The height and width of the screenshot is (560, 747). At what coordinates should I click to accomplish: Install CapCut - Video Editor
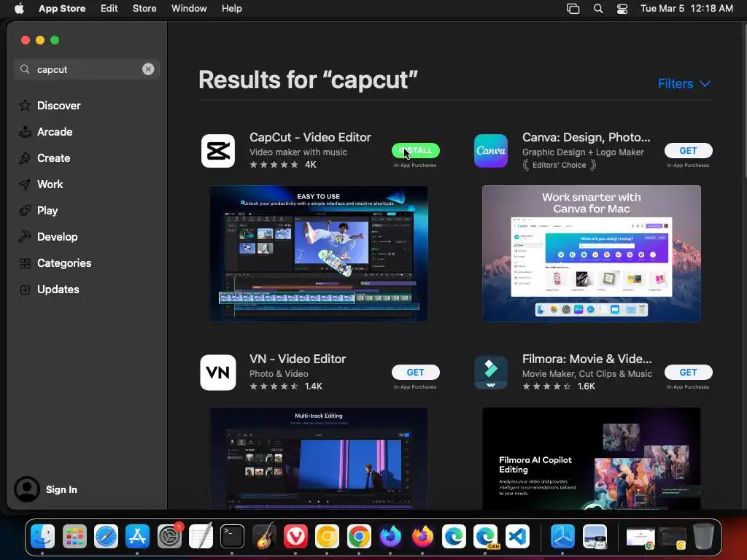415,150
